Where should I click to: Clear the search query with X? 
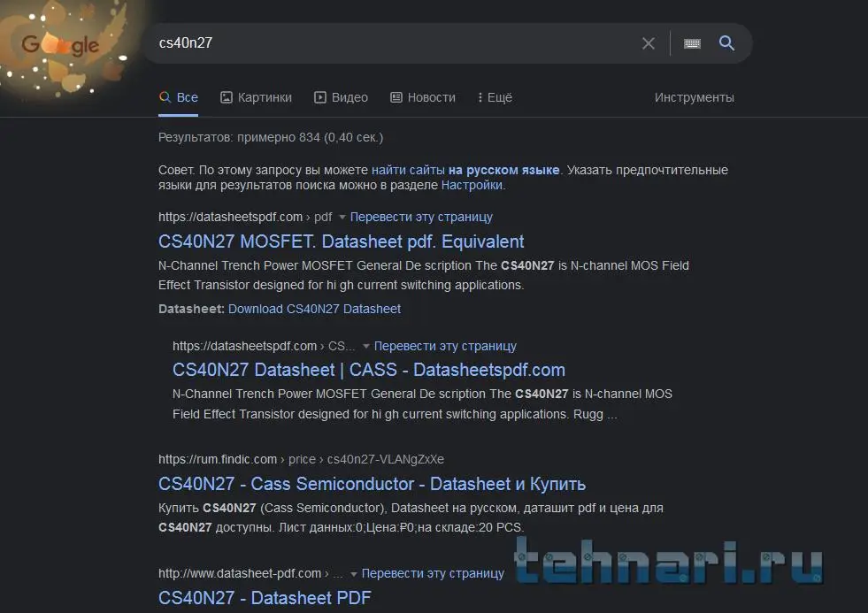tap(649, 43)
